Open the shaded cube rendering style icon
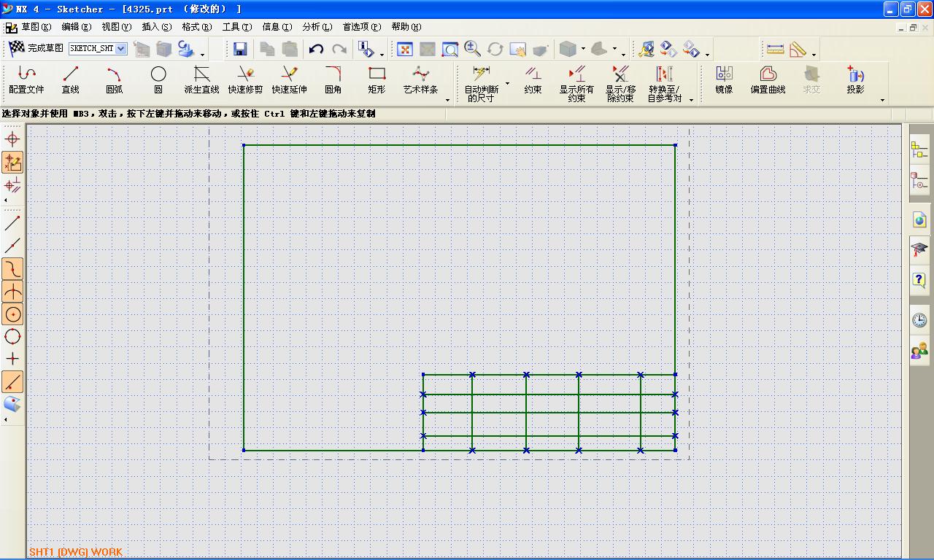 tap(568, 49)
